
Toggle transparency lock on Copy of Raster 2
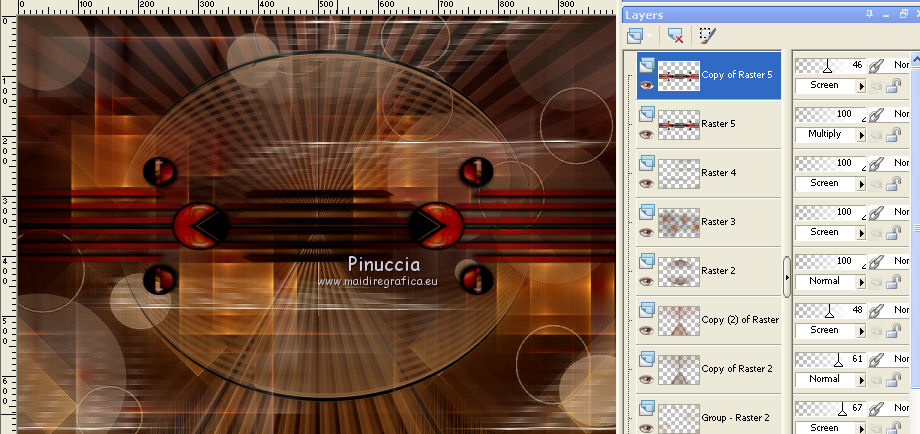click(x=893, y=380)
